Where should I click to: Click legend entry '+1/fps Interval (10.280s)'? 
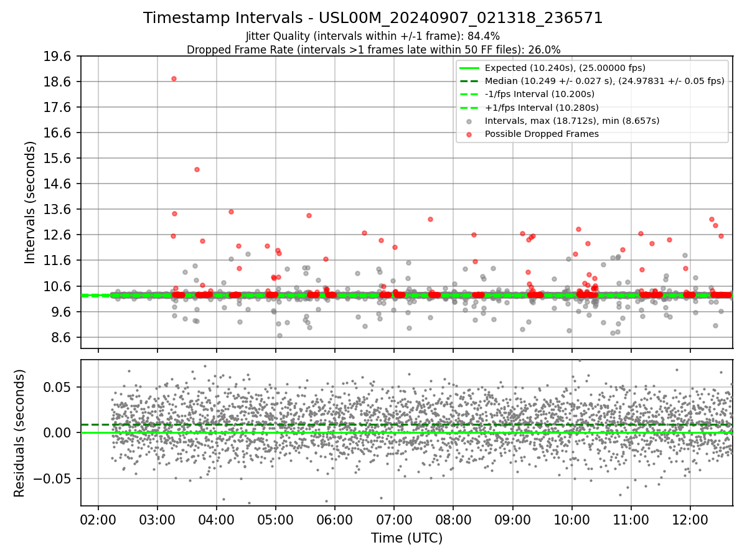click(540, 108)
